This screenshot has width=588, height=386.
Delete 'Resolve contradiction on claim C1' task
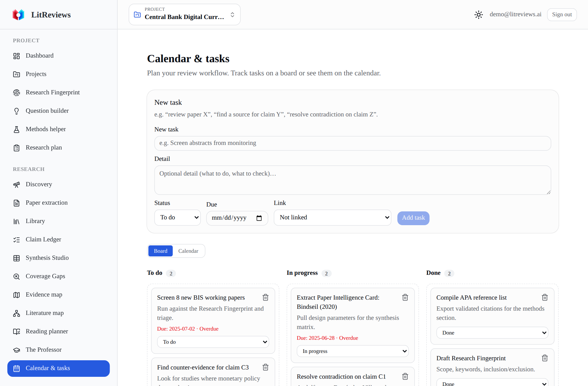[x=405, y=376]
